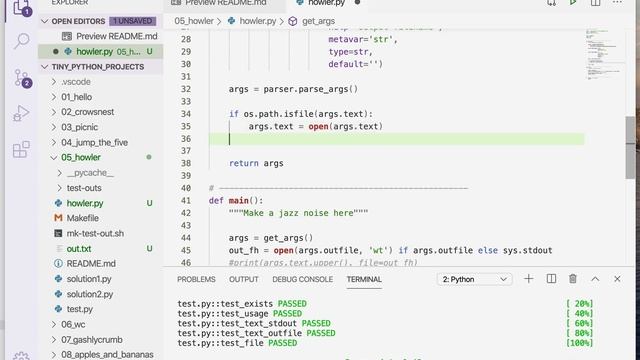Click the editor vertical scrollbar thumb

pos(630,147)
